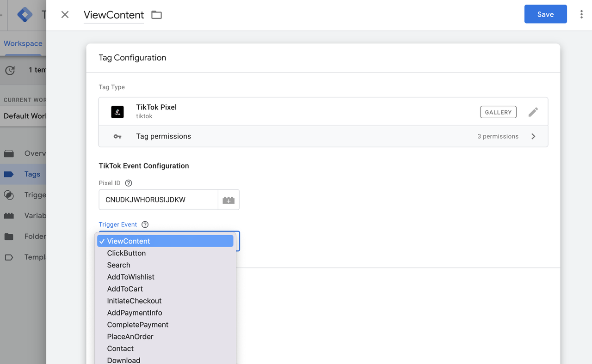
Task: Click the Overview briefcase icon in sidebar
Action: click(9, 153)
